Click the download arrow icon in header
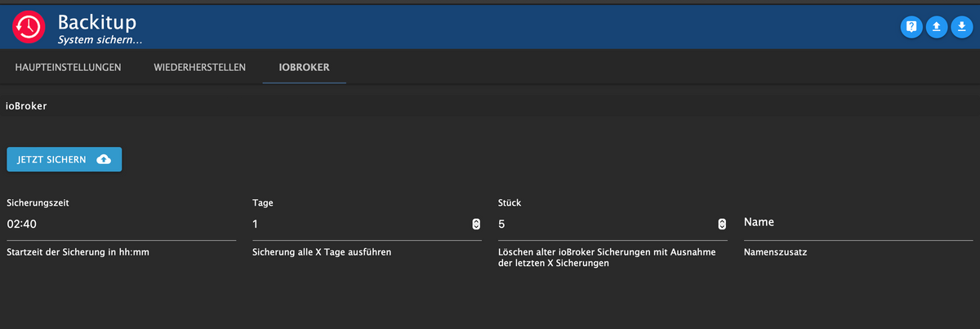 point(962,27)
